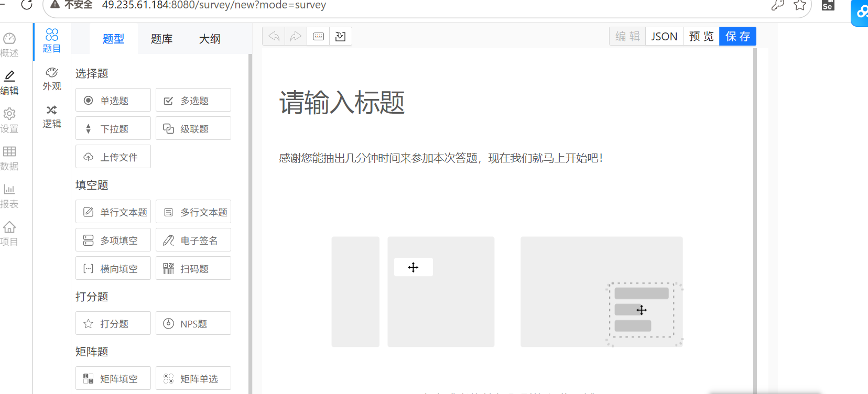Screen dimensions: 868x394
Task: Switch to the 题型 tab
Action: coord(113,39)
